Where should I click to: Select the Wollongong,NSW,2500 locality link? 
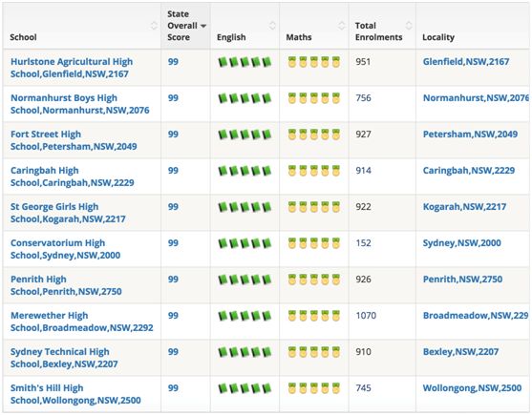pos(472,388)
